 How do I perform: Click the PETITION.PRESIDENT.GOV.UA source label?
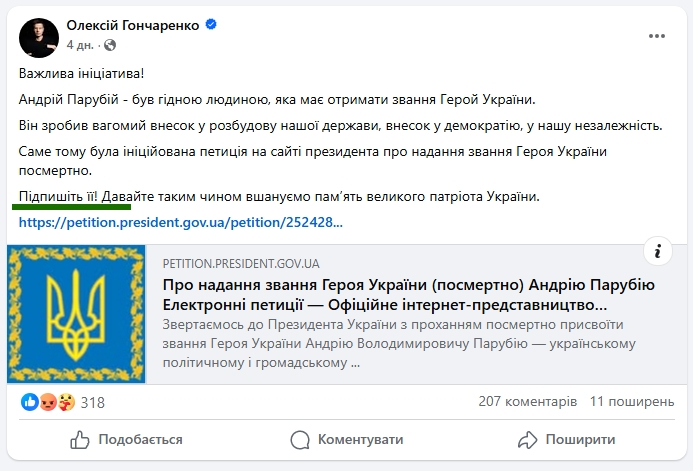(240, 265)
